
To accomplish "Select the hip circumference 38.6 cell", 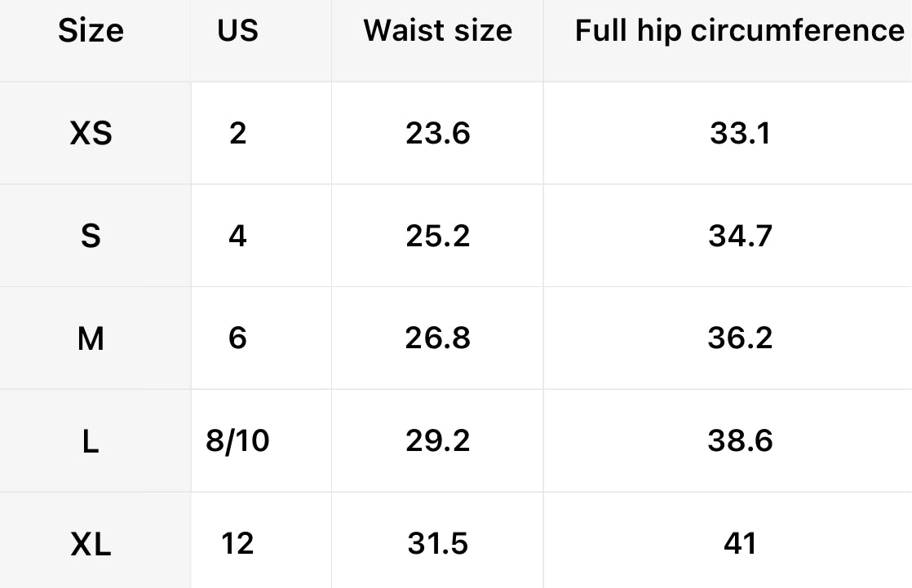I will (x=739, y=440).
